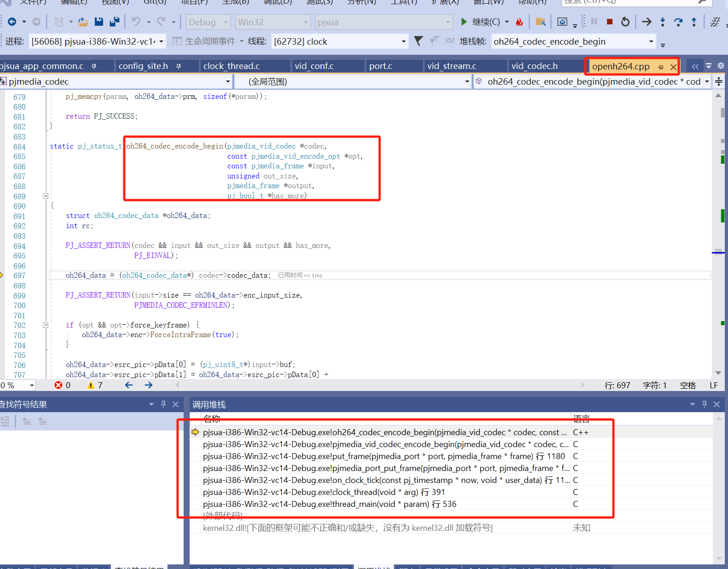Screen dimensions: 728x569
Task: Expand the stack frame dropdown
Action: pyautogui.click(x=651, y=41)
